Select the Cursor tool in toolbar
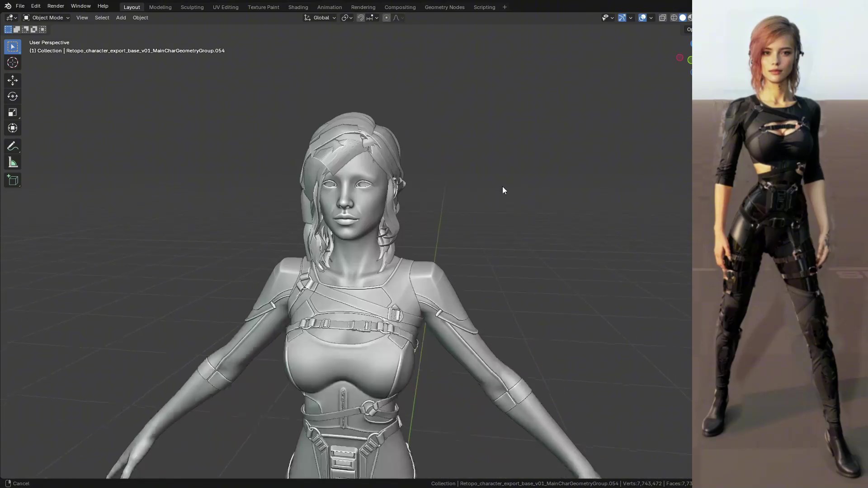 point(13,63)
